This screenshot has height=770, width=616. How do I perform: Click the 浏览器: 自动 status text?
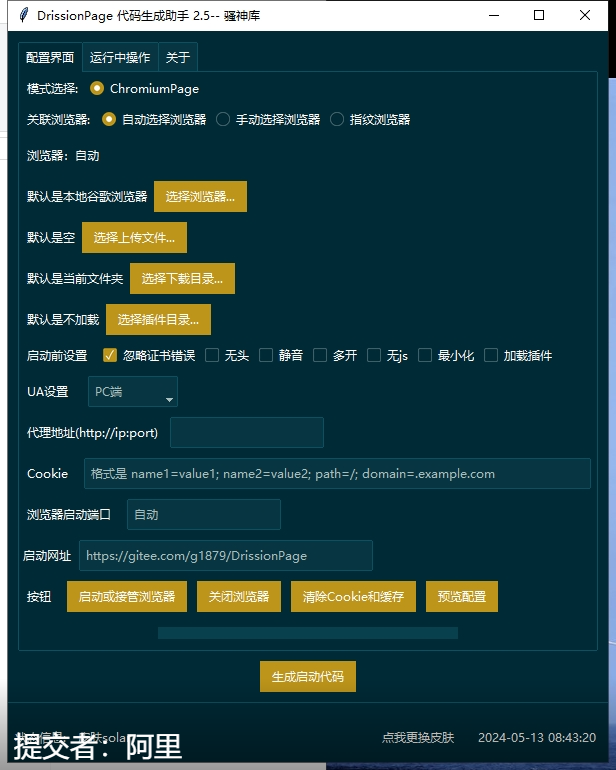(x=63, y=156)
